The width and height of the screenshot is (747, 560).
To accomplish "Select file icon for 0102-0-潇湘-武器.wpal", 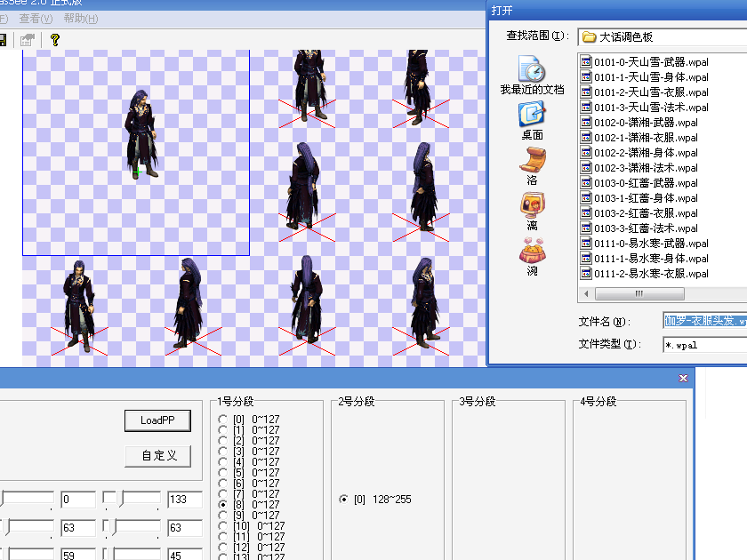I will (x=586, y=123).
